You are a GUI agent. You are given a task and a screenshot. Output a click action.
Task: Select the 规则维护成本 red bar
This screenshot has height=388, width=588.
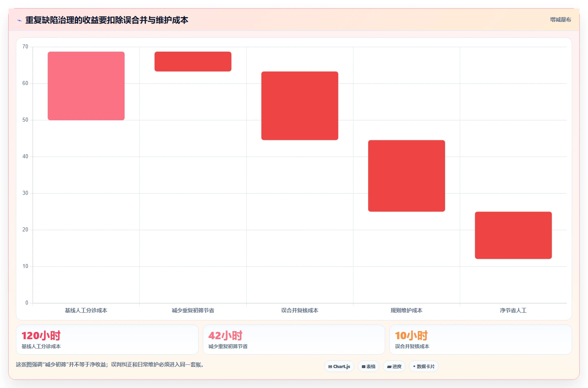[406, 176]
